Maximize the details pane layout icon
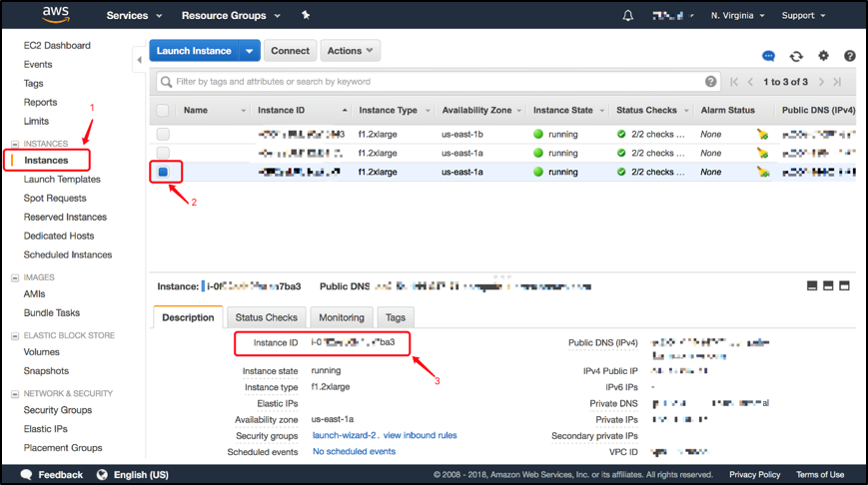 [x=844, y=285]
